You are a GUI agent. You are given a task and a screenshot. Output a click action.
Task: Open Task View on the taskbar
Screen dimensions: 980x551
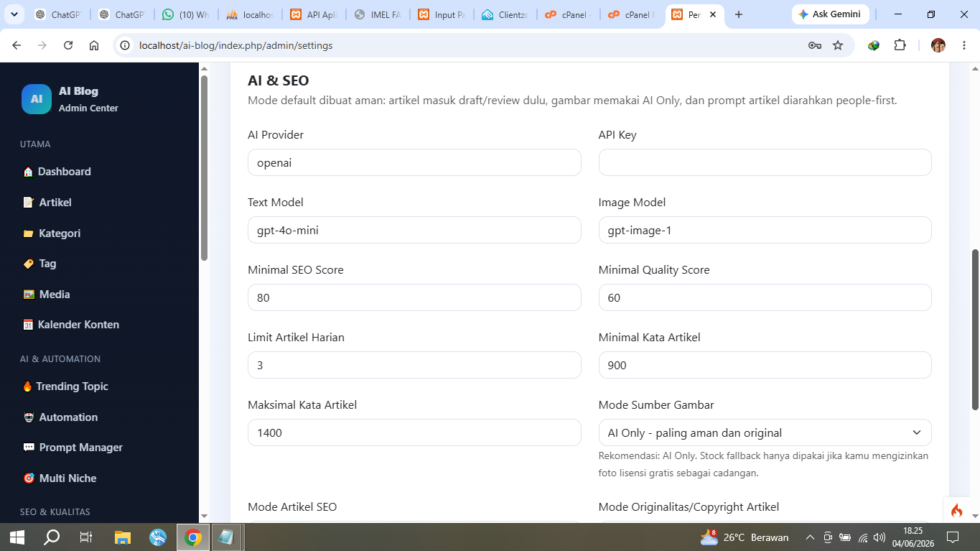86,537
